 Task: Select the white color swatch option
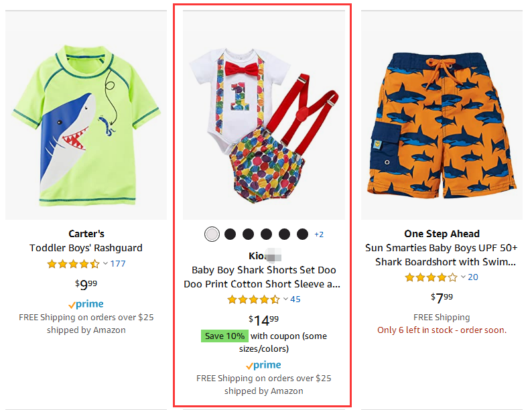(x=212, y=234)
